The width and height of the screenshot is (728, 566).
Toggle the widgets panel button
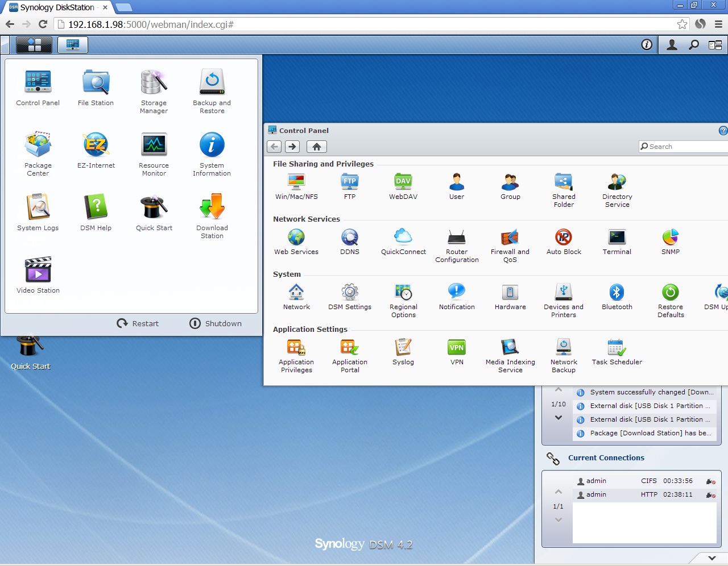pyautogui.click(x=715, y=45)
